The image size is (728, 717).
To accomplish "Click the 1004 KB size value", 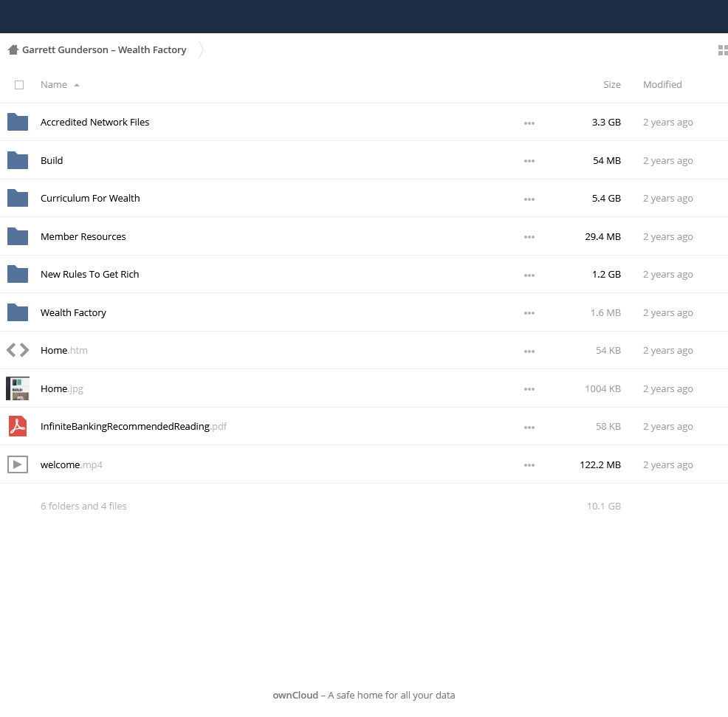I will pyautogui.click(x=602, y=388).
